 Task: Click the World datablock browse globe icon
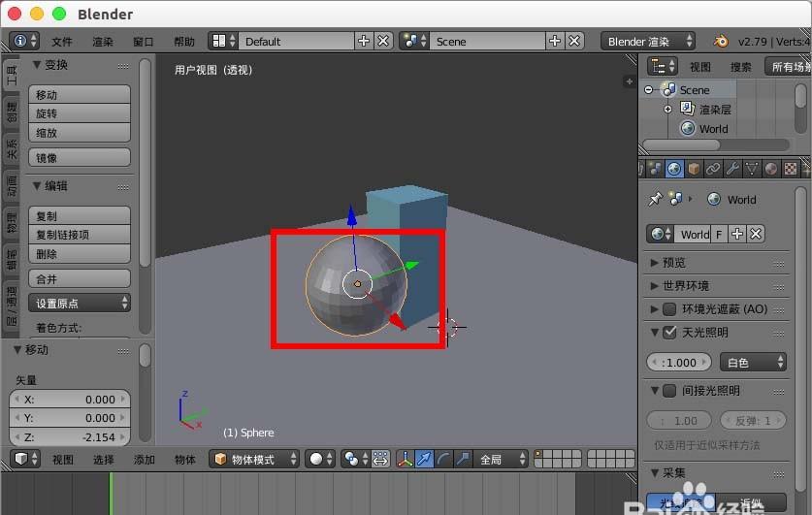tap(661, 234)
